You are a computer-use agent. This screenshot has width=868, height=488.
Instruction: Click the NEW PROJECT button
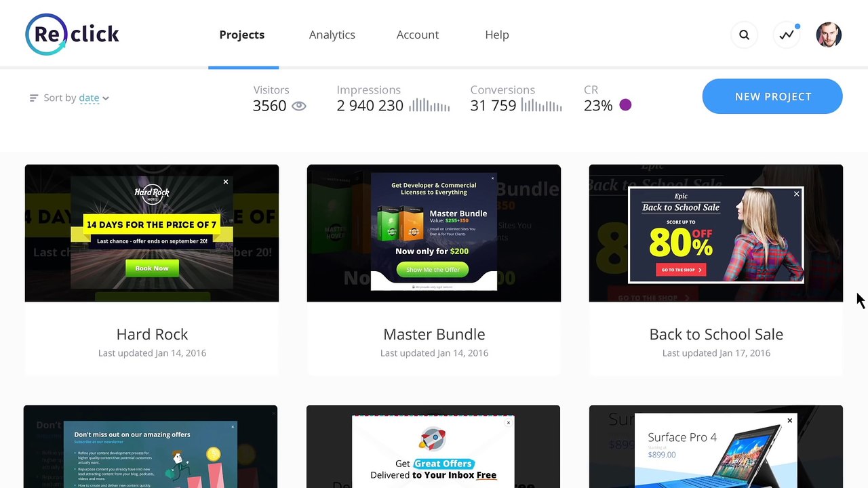pos(772,96)
